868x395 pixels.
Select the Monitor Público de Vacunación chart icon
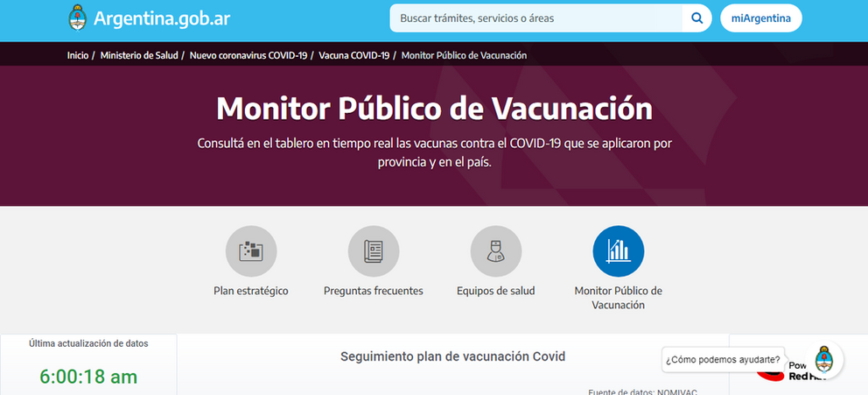[619, 251]
